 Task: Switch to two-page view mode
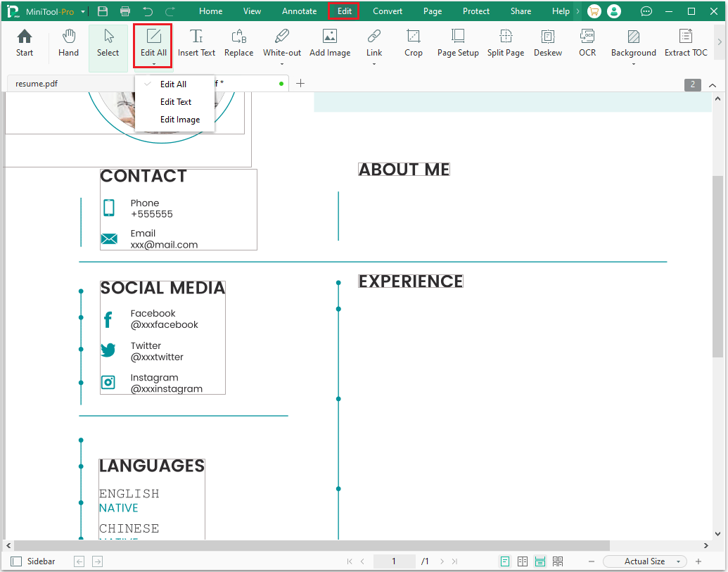click(523, 561)
